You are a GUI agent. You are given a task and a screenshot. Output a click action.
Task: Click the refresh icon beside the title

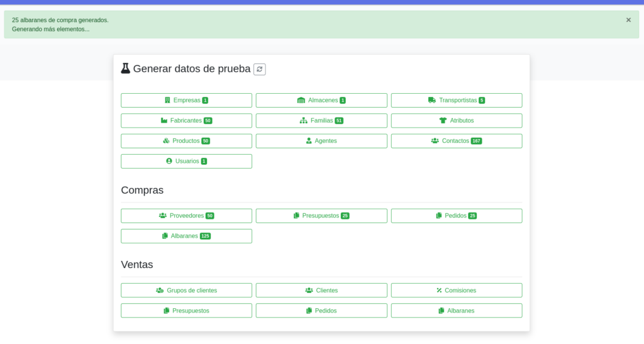[259, 69]
